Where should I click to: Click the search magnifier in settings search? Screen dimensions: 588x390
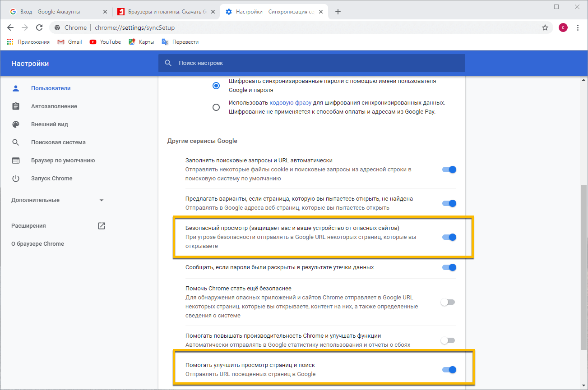(x=168, y=63)
